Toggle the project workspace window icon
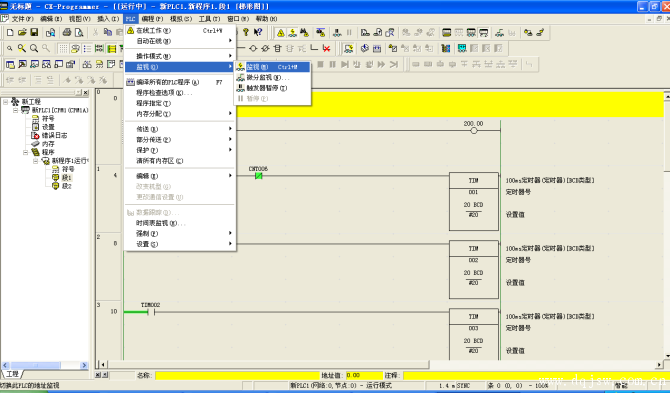This screenshot has height=393, width=670. (x=10, y=65)
